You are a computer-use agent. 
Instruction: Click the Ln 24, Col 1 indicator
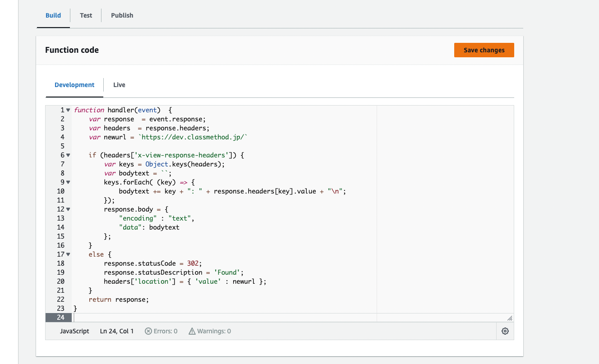pyautogui.click(x=116, y=331)
